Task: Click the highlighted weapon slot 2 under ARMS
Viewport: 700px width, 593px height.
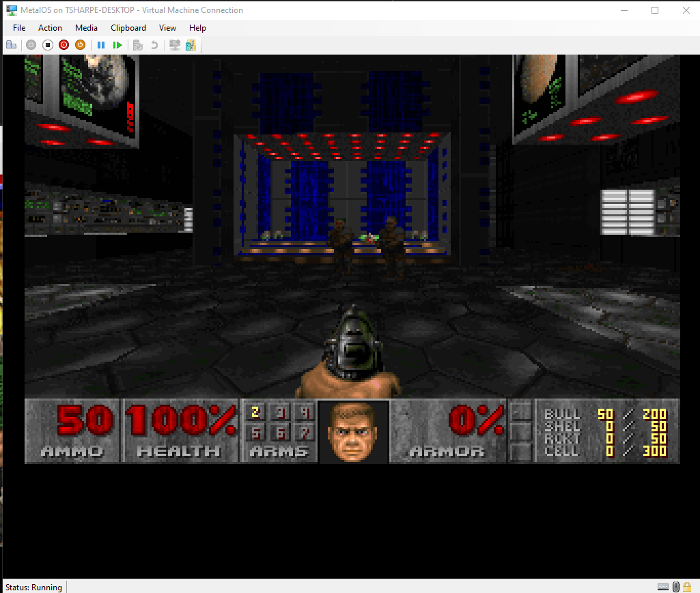Action: click(255, 412)
